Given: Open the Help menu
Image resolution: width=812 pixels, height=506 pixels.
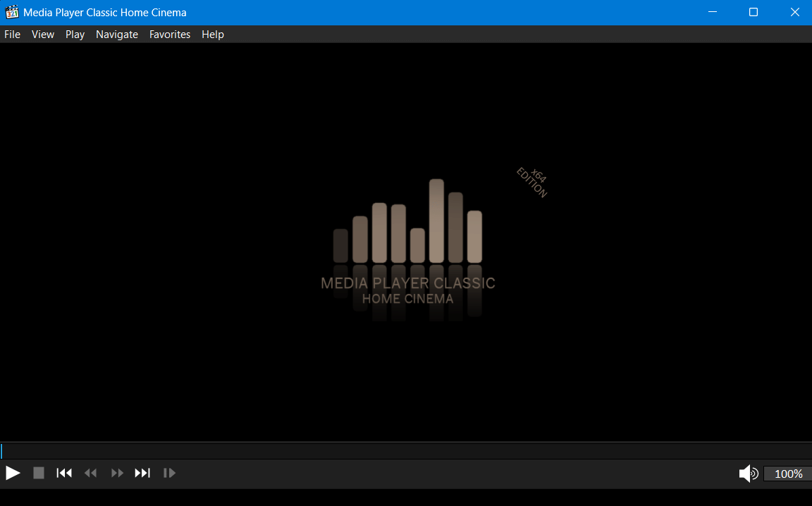Looking at the screenshot, I should coord(213,35).
